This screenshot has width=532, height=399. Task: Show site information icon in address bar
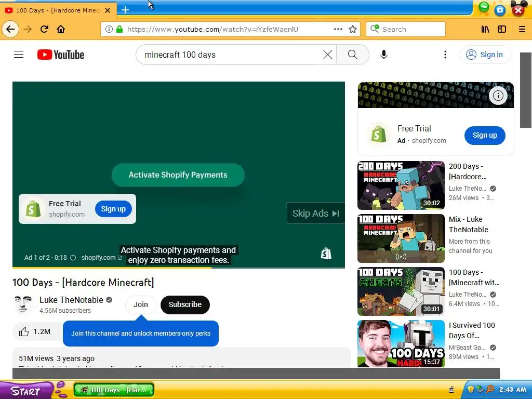(x=109, y=29)
